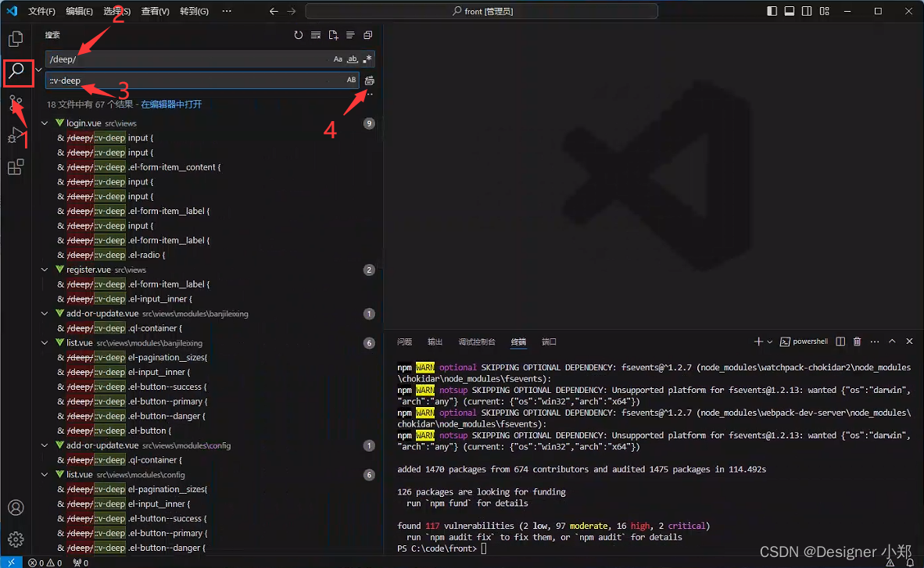Switch to the 输出 panel tab
The height and width of the screenshot is (568, 924).
(435, 341)
